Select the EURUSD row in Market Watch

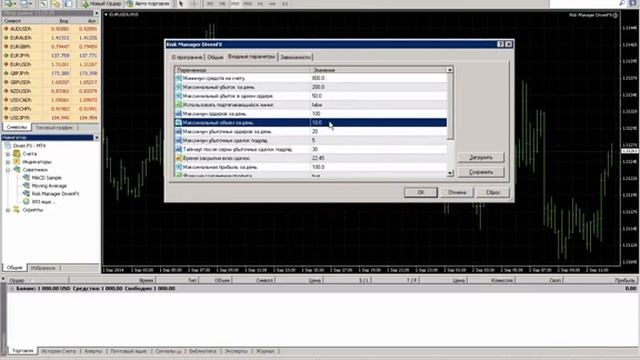(x=50, y=64)
